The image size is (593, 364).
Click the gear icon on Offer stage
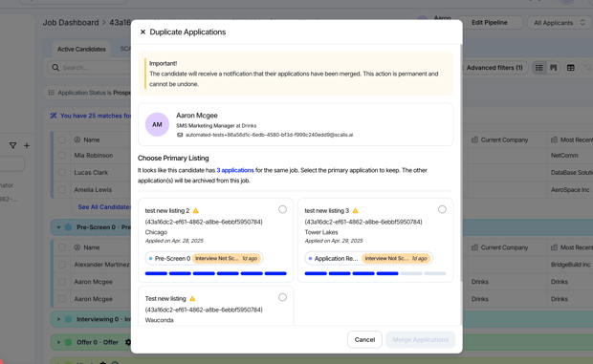tap(128, 342)
